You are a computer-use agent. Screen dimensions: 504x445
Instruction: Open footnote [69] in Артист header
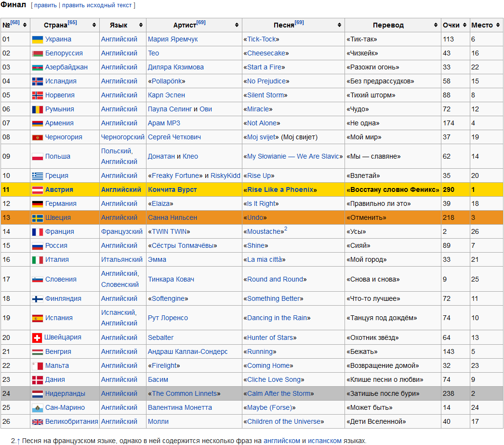pos(201,23)
